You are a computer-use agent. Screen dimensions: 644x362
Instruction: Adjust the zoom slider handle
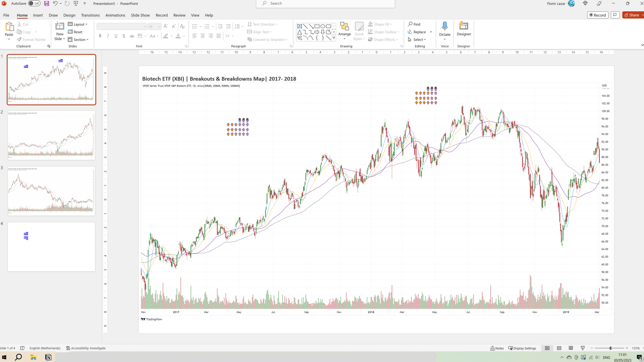(x=610, y=348)
